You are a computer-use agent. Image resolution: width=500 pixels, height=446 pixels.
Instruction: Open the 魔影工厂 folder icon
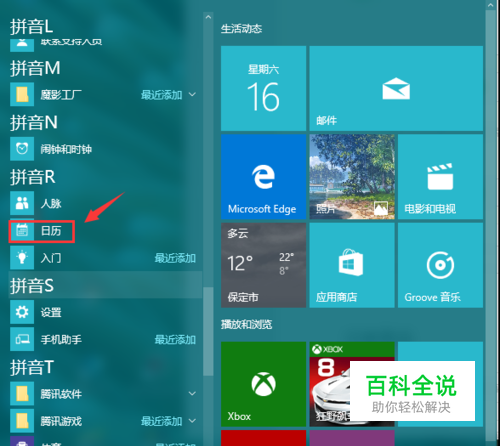click(22, 94)
